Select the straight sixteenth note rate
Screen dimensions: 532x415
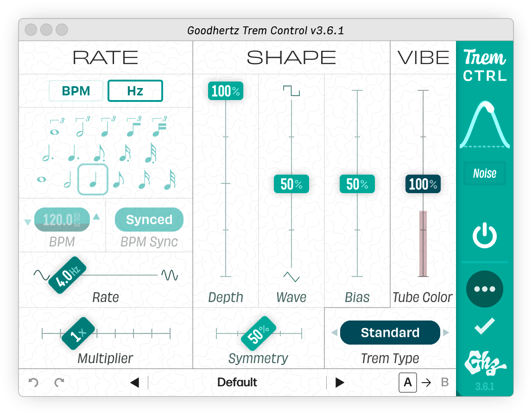coord(145,179)
